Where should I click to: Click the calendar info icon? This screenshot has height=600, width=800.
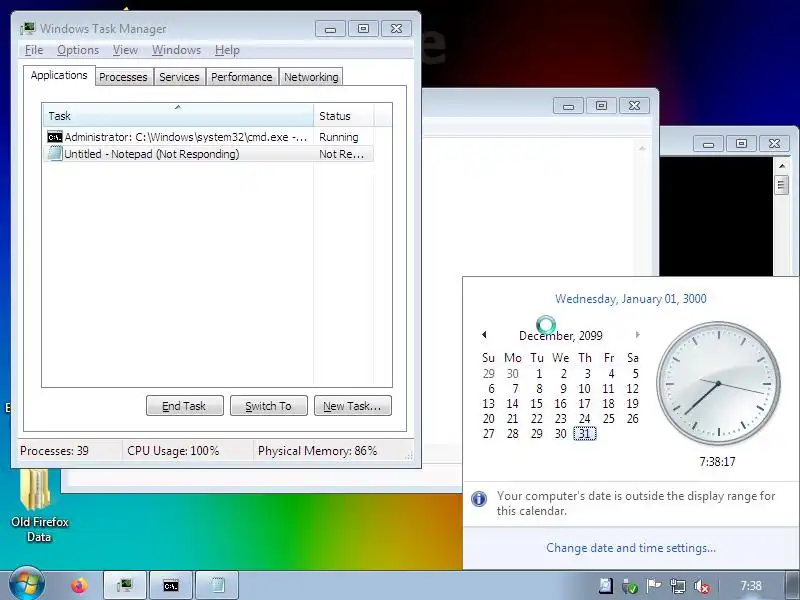click(479, 498)
